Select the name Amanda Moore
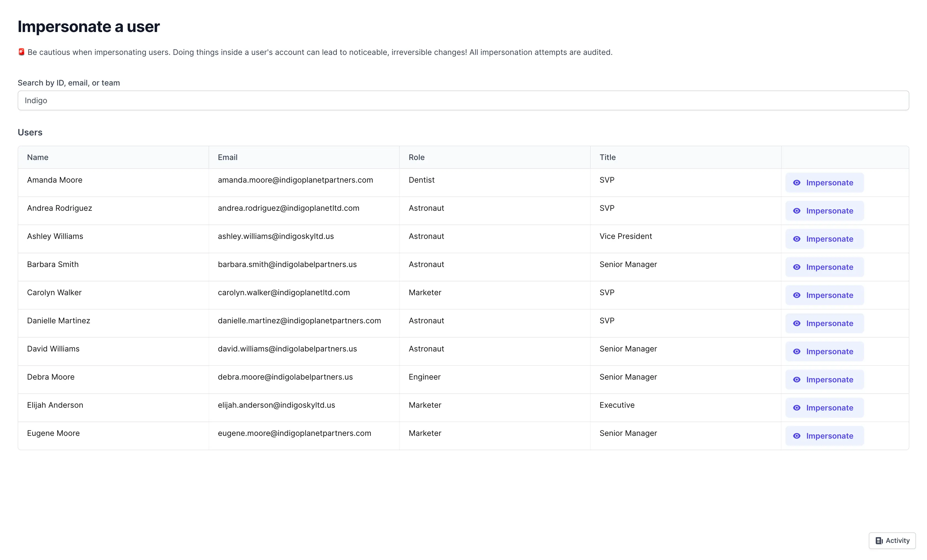The width and height of the screenshot is (927, 560). click(x=55, y=180)
